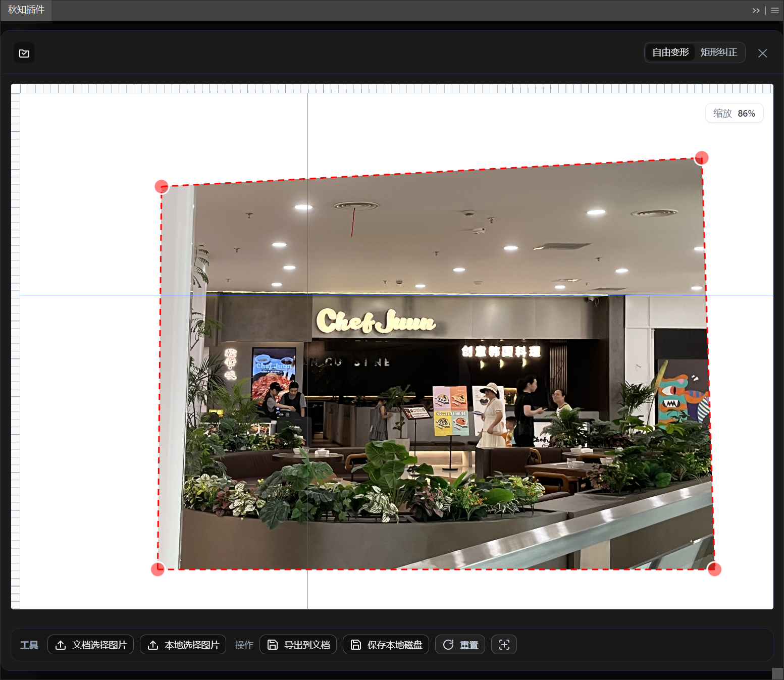Export result using 导出到文档
This screenshot has height=680, width=784.
(298, 645)
